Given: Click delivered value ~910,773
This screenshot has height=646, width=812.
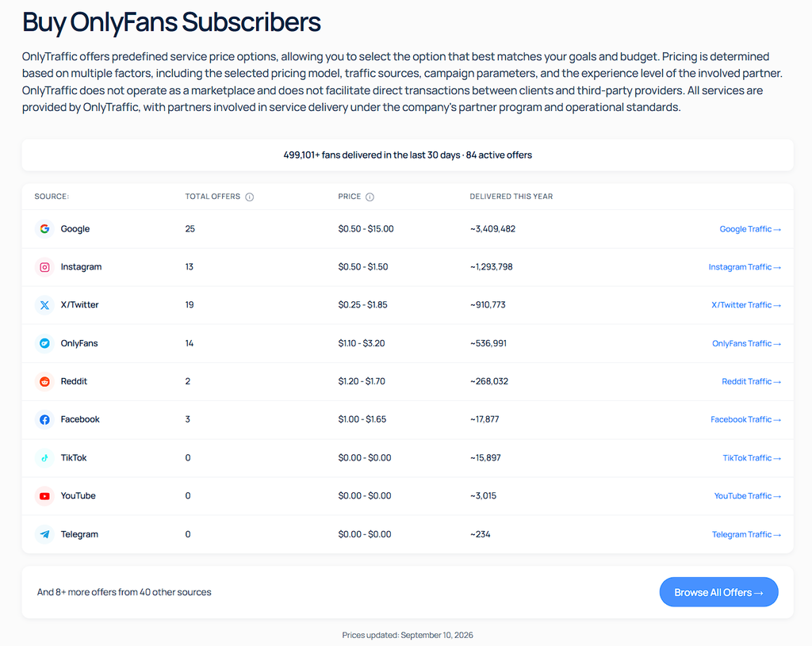Looking at the screenshot, I should 488,305.
